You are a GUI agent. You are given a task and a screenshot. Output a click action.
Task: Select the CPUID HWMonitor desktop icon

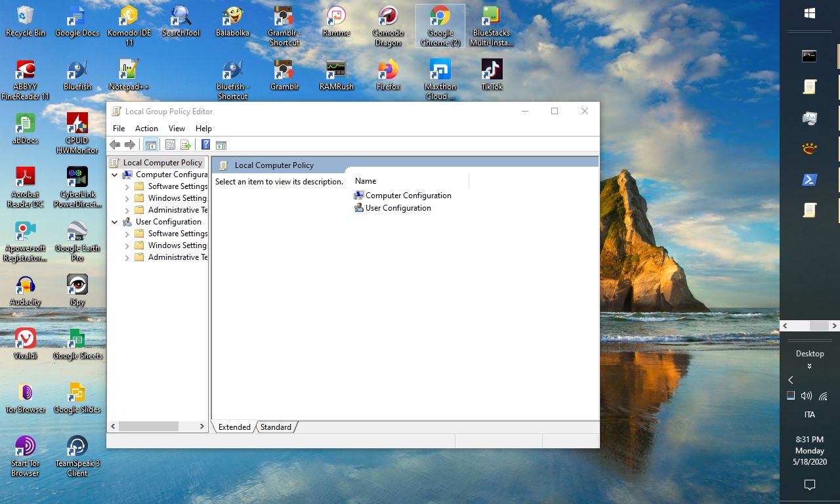77,134
